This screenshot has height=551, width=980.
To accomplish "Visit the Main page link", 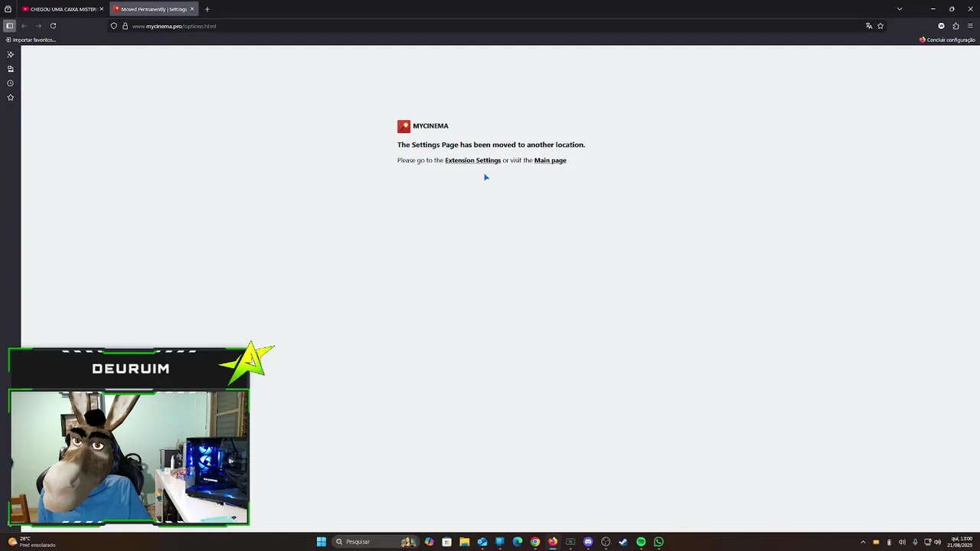I will pyautogui.click(x=550, y=161).
